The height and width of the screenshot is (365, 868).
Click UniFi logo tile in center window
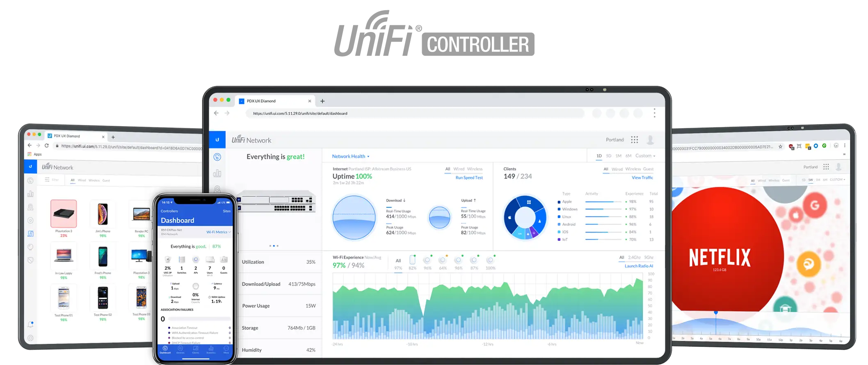point(217,140)
